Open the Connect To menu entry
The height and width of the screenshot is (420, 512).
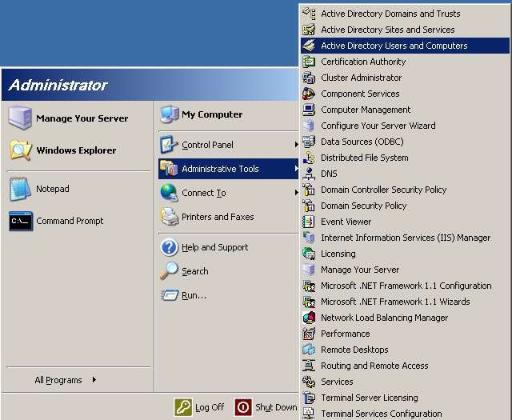pos(229,193)
